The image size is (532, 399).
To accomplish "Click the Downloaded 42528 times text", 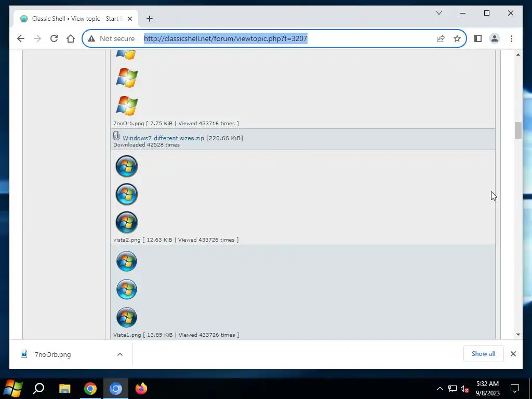I will (146, 145).
